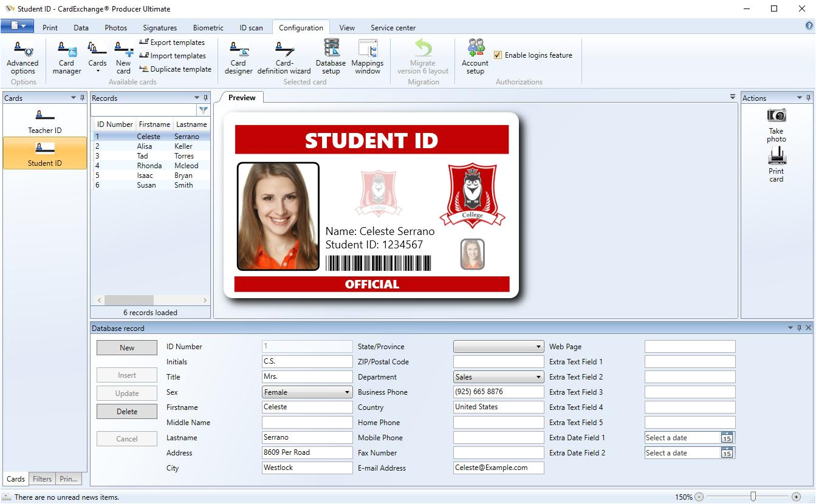Adjust the zoom slider handle
The image size is (816, 504).
click(x=753, y=497)
